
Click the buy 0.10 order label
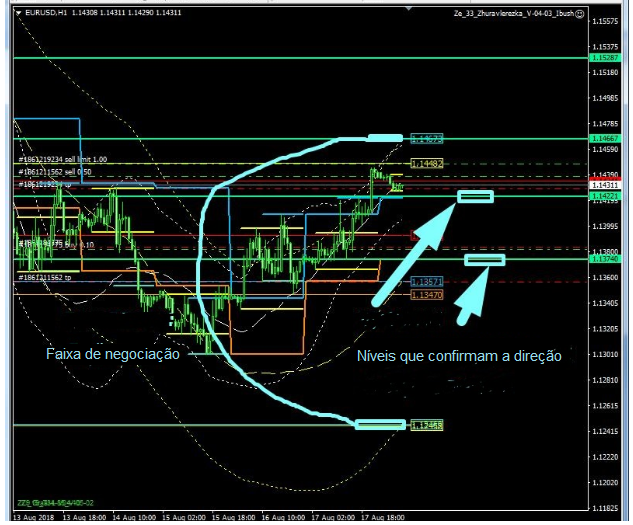(82, 243)
